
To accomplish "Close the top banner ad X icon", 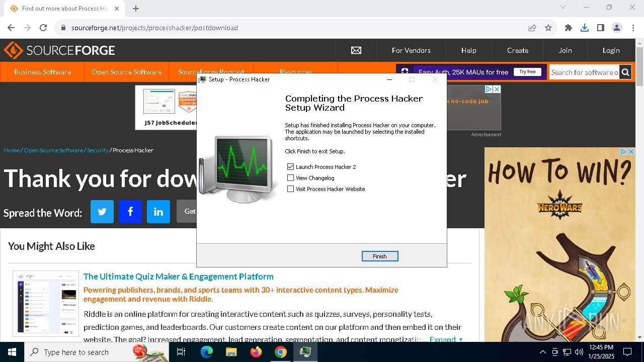I will coord(497,89).
